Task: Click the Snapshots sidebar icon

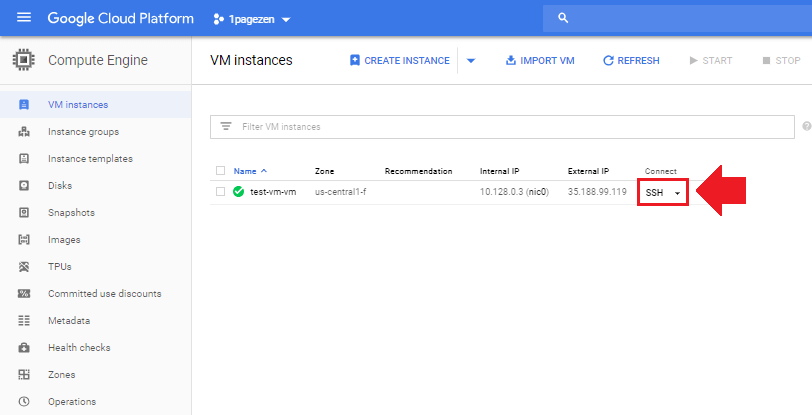Action: pos(24,212)
